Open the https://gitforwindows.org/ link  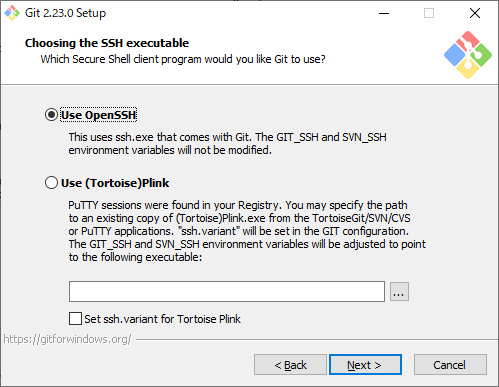pos(67,339)
